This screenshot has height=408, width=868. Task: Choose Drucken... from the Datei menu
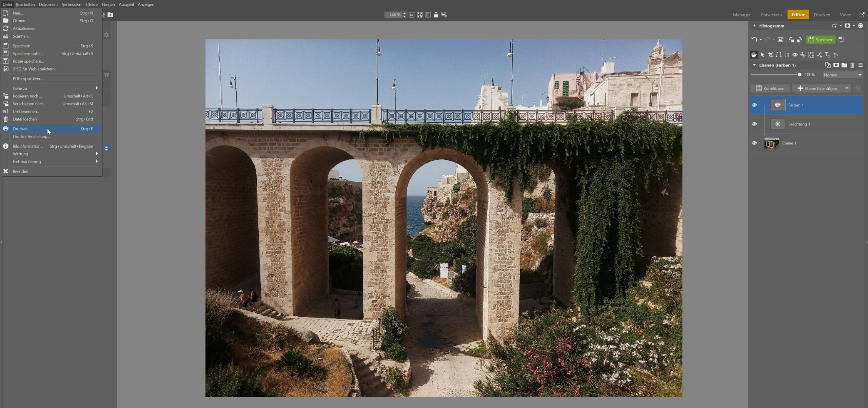coord(22,129)
